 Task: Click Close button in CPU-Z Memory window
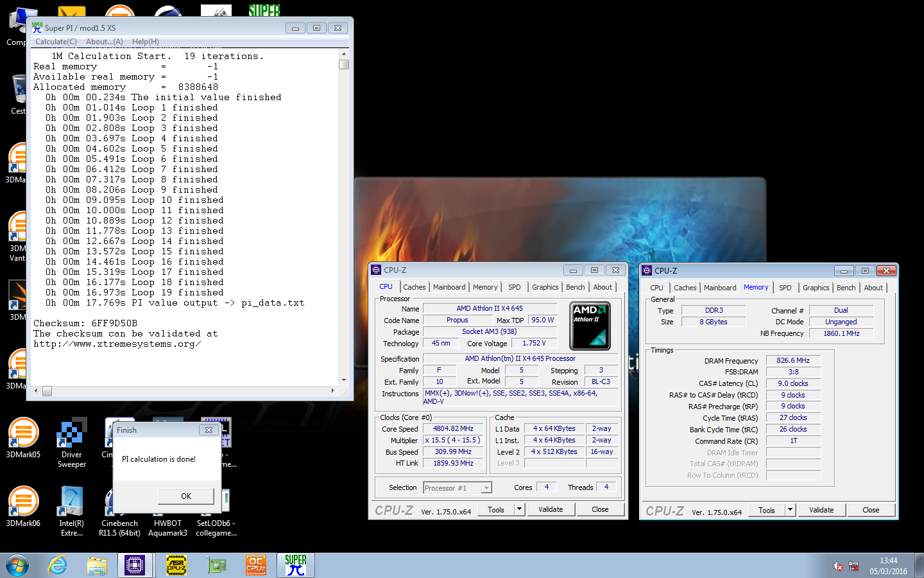871,510
